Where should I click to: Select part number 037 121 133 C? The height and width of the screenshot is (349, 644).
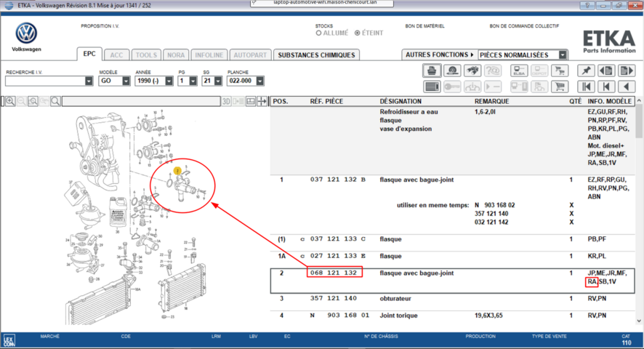337,238
